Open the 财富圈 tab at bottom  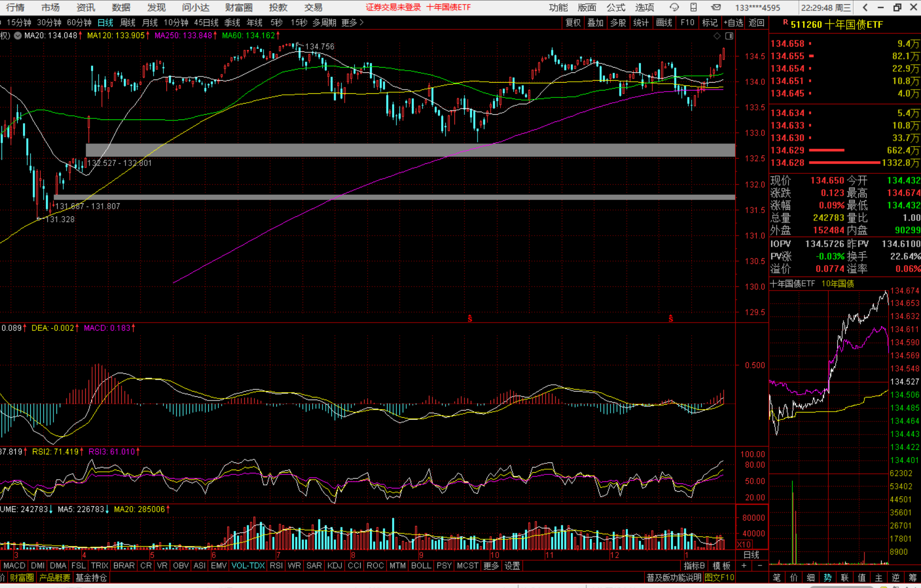pos(22,578)
